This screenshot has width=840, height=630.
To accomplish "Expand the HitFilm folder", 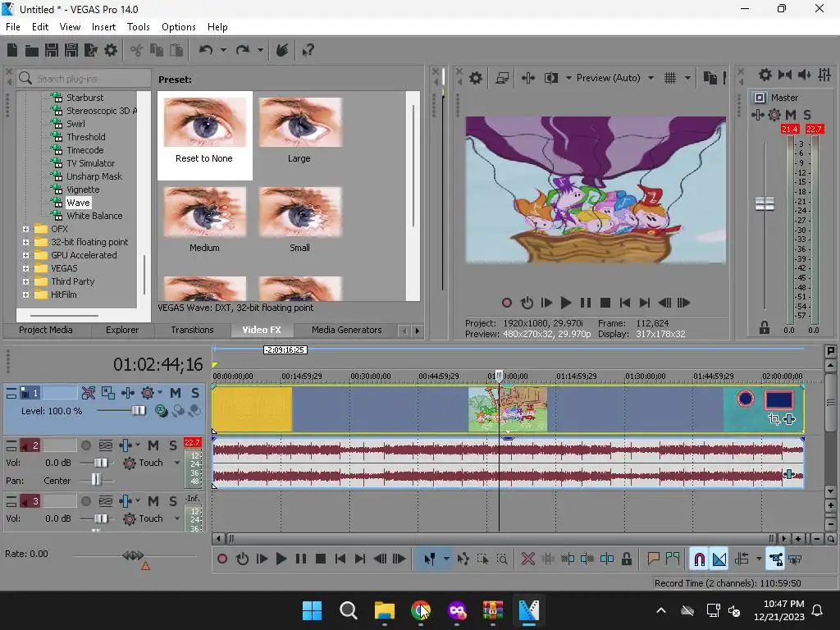I will click(x=25, y=294).
